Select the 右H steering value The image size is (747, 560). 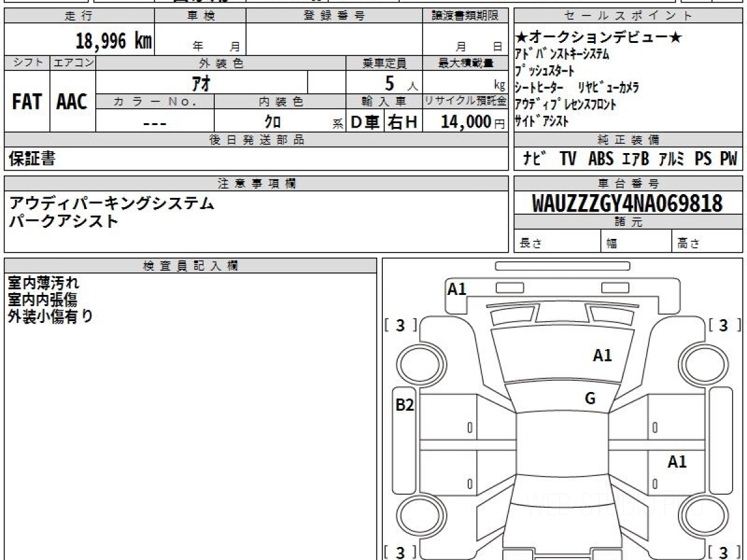tap(403, 123)
